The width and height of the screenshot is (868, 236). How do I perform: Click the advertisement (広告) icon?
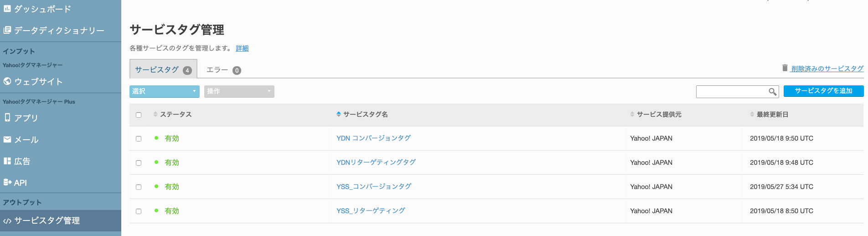7,161
